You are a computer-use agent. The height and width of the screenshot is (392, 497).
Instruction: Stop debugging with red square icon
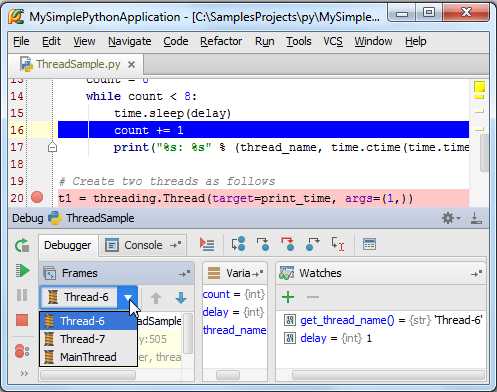click(x=22, y=320)
